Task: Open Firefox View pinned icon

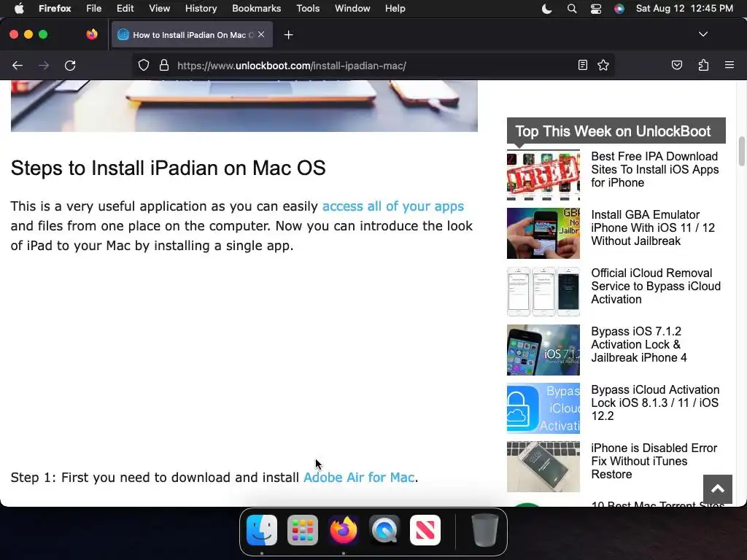Action: tap(91, 34)
